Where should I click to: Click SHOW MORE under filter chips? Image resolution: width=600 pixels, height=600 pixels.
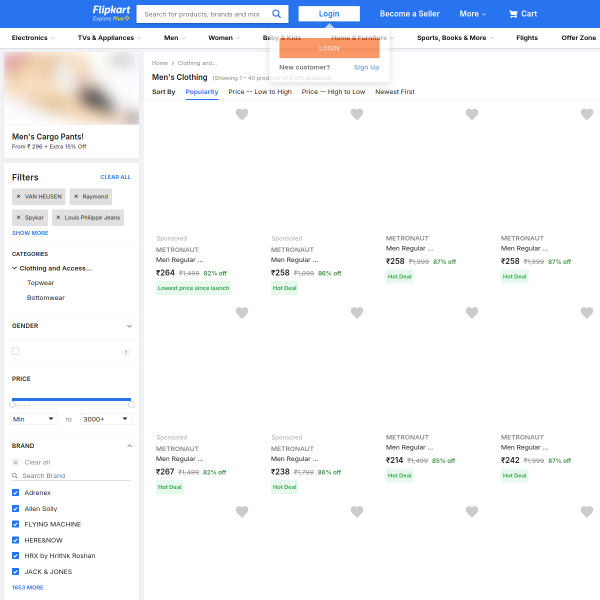click(30, 233)
